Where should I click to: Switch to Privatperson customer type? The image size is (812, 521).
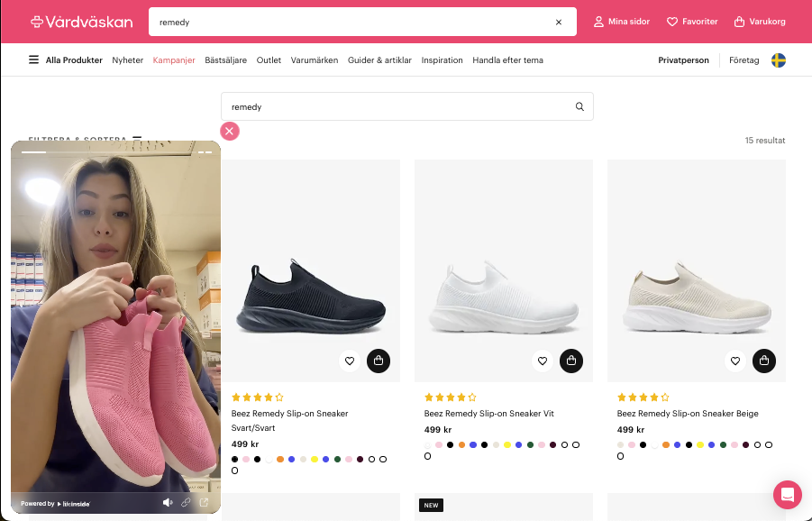683,60
